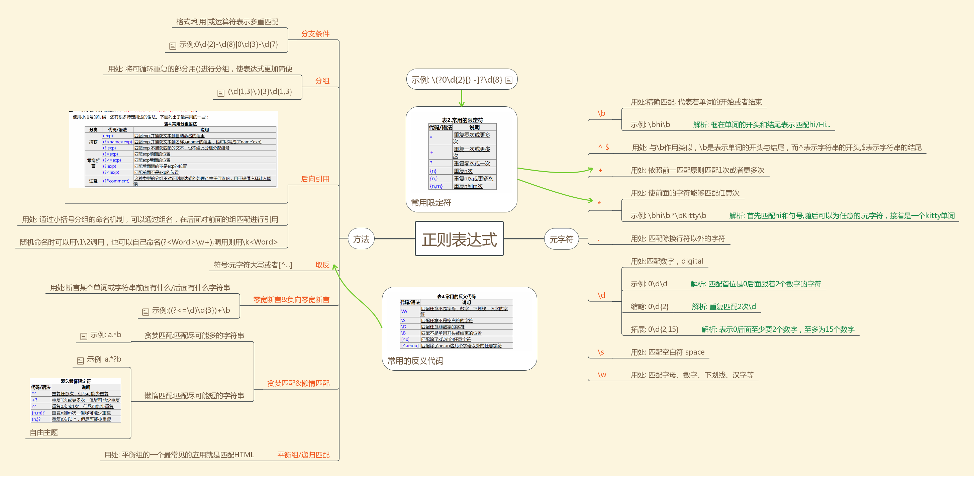The width and height of the screenshot is (980, 479).
Task: Open the note icon on 示例: \(?0\d{2}[) -]?\d{8}
Action: pos(509,80)
